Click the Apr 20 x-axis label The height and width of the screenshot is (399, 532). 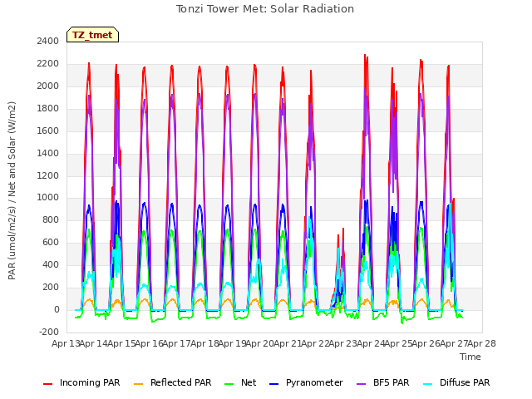tap(260, 343)
